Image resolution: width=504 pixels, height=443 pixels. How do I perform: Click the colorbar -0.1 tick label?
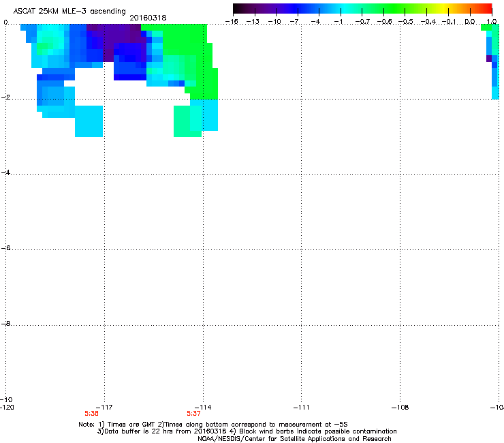pyautogui.click(x=450, y=22)
